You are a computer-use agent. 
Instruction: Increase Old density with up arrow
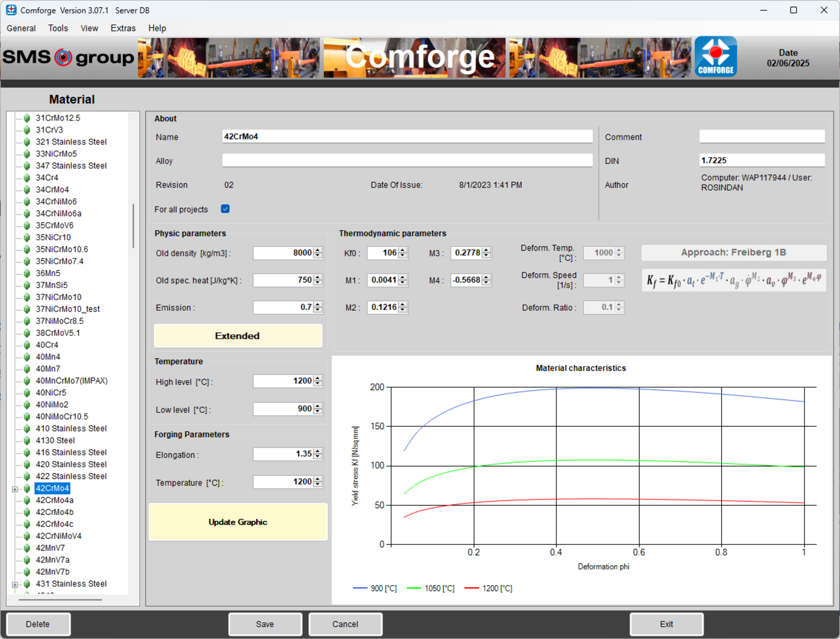(x=318, y=250)
